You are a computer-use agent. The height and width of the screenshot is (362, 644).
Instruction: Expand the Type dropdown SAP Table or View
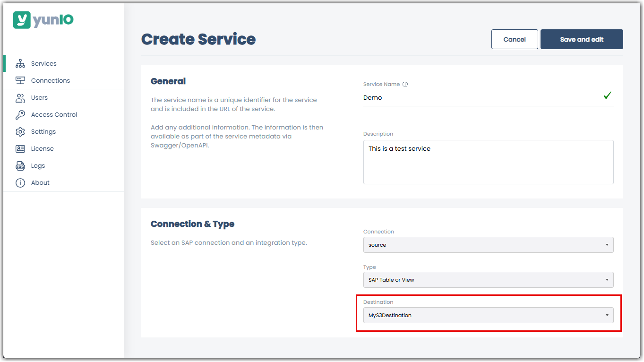point(488,280)
